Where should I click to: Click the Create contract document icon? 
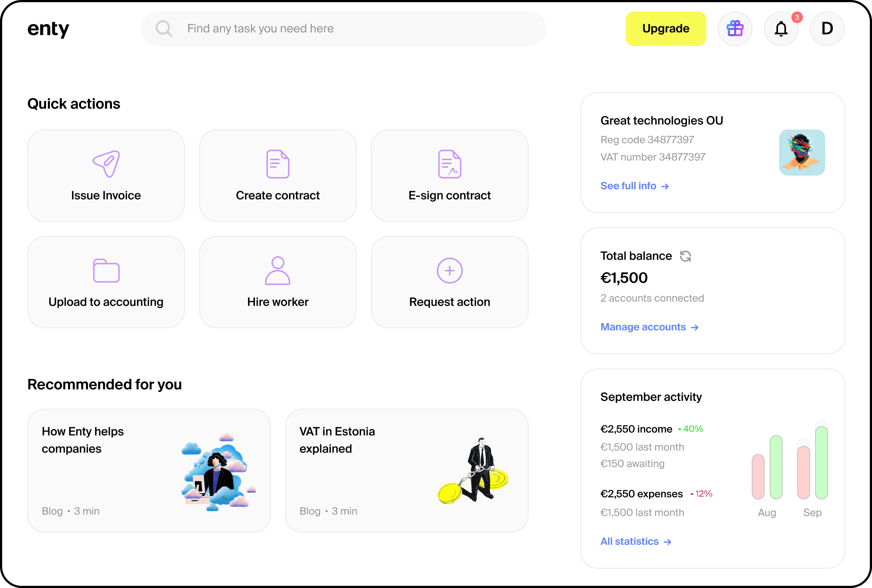[x=278, y=164]
